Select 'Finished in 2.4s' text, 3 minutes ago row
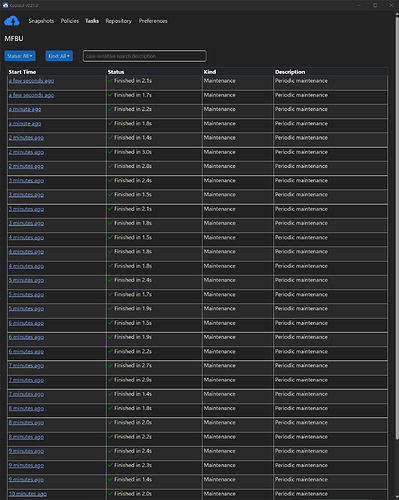 pos(133,180)
